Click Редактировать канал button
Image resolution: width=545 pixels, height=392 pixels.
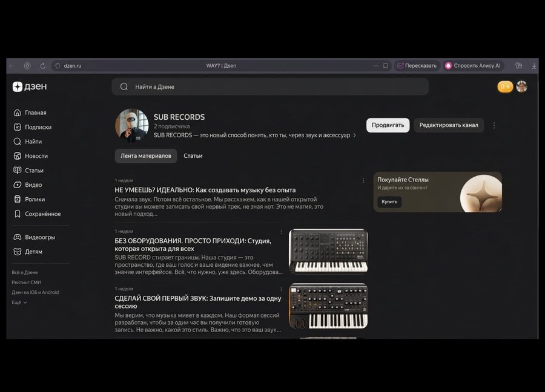[449, 125]
